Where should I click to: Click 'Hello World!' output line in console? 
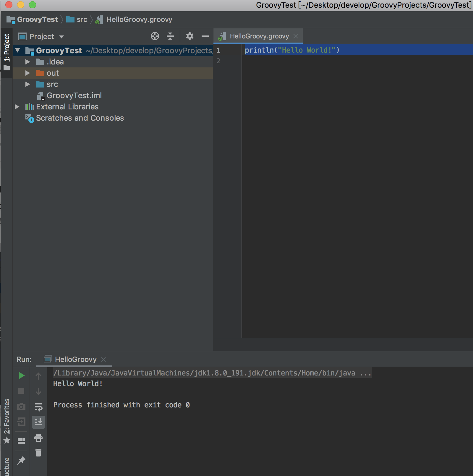pos(78,383)
